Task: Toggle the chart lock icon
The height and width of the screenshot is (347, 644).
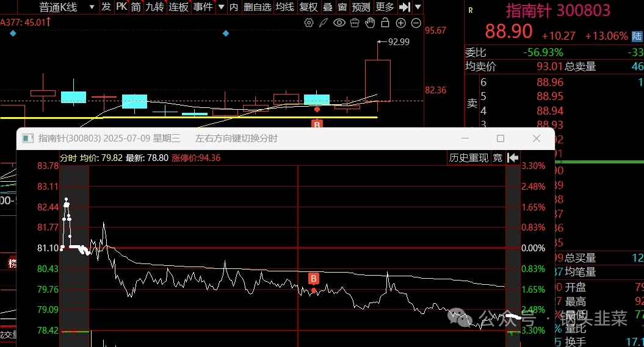Action: (385, 23)
